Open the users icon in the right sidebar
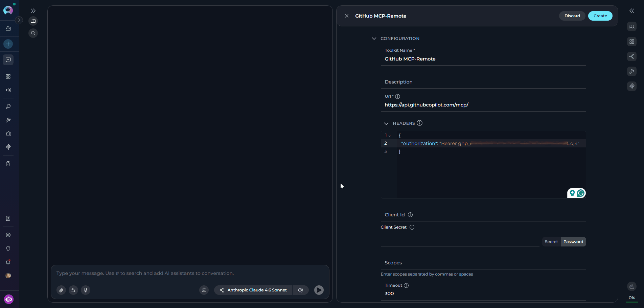This screenshot has width=644, height=308. 632,27
